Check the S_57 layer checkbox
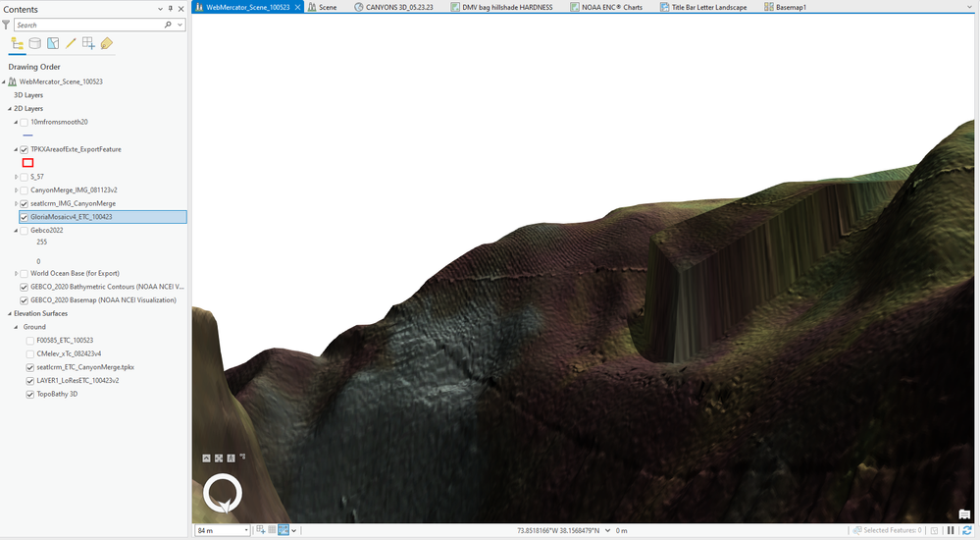 (24, 177)
